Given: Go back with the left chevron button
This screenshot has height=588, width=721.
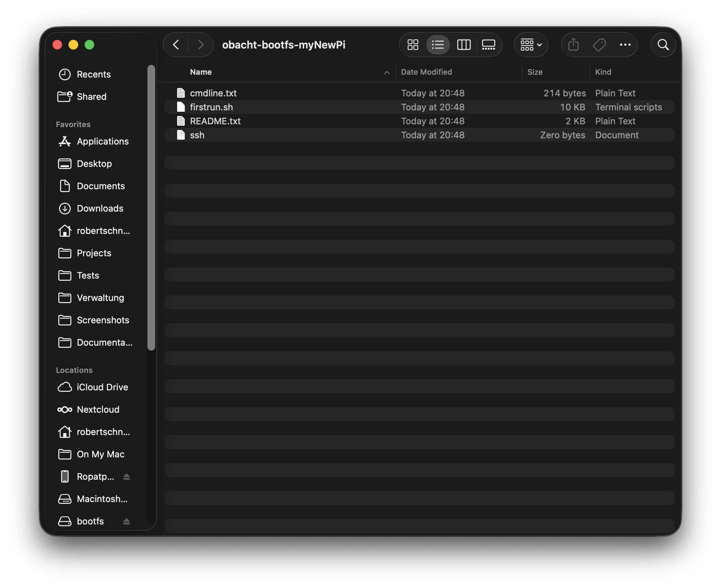Looking at the screenshot, I should pos(176,45).
